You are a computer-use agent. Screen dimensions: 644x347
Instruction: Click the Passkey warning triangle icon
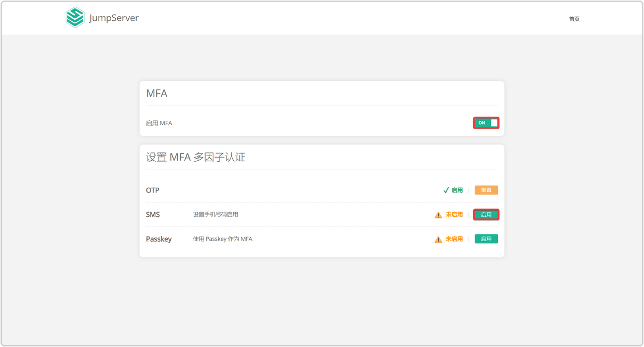438,239
